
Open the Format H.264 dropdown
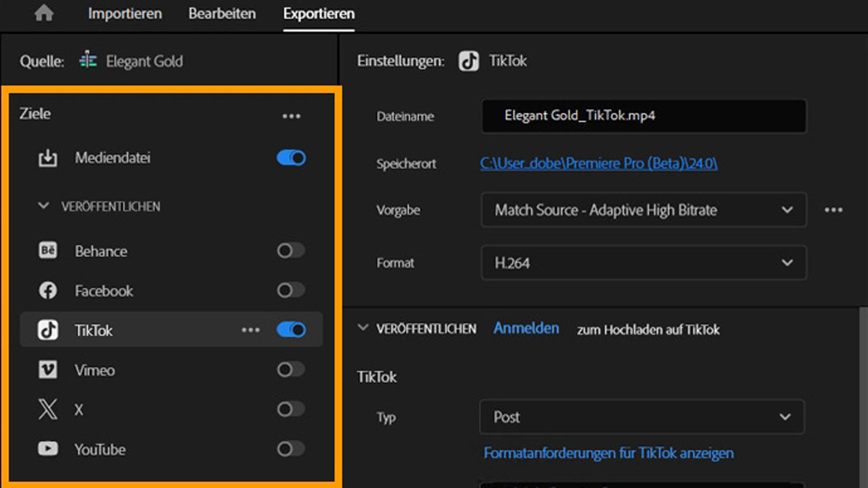tap(643, 263)
